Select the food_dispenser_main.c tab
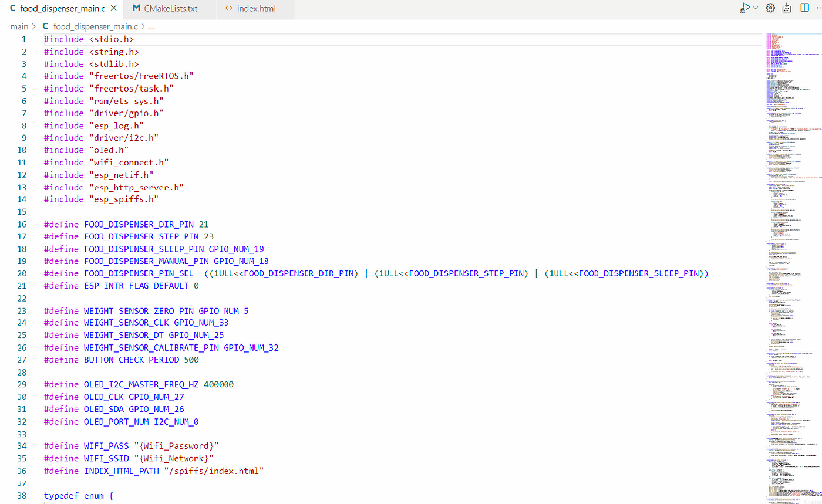Viewport: 822px width, 504px height. pos(62,9)
